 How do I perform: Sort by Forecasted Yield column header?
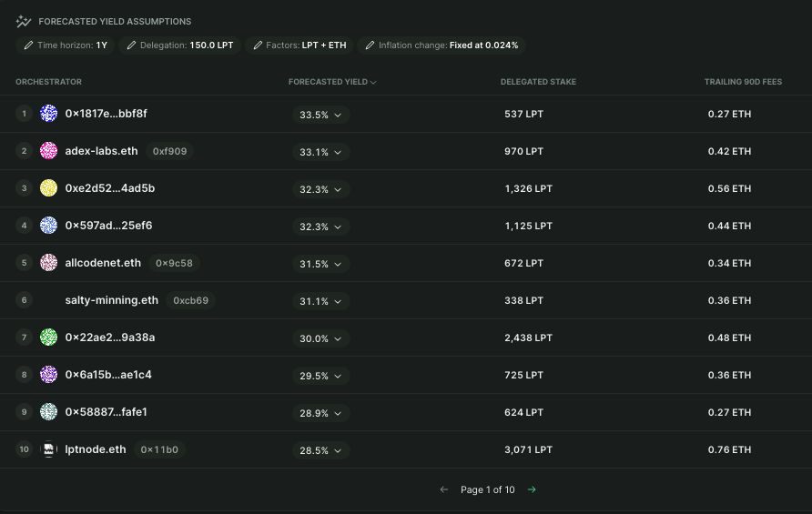(x=332, y=82)
